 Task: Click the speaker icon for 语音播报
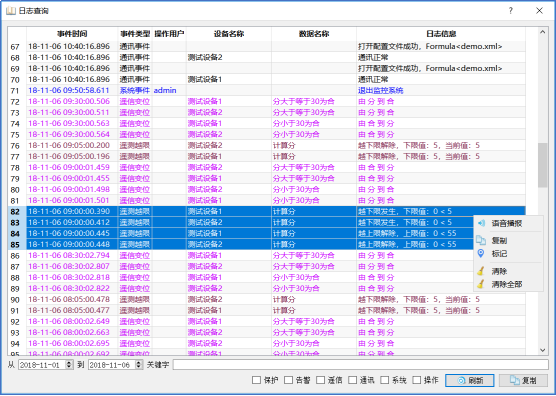point(481,223)
